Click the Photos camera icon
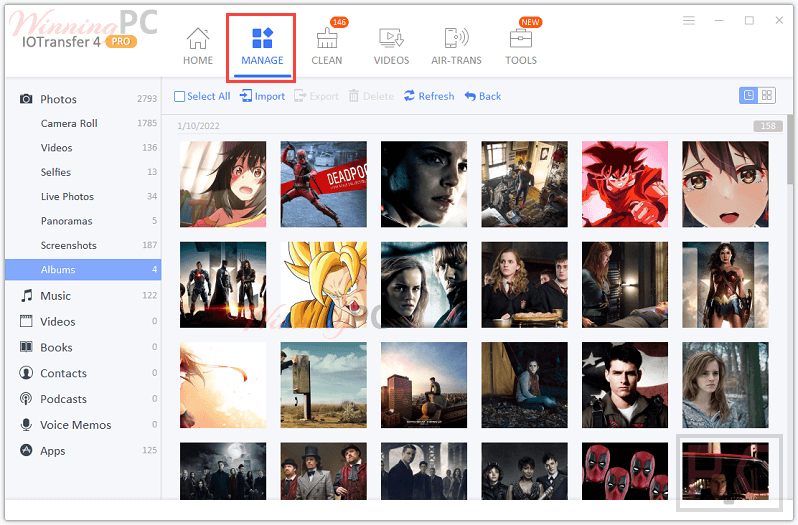Screen dimensions: 798x525 coord(26,99)
